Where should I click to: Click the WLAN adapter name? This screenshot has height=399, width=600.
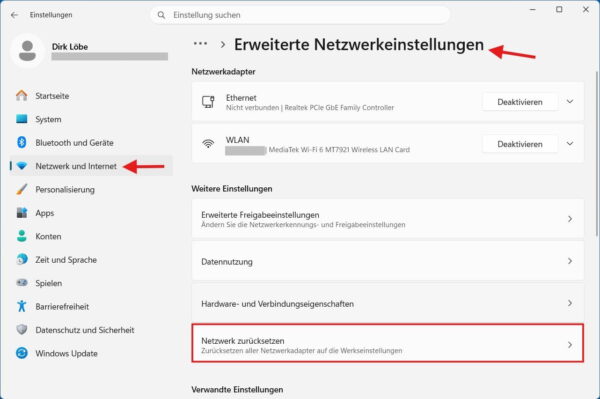click(237, 140)
